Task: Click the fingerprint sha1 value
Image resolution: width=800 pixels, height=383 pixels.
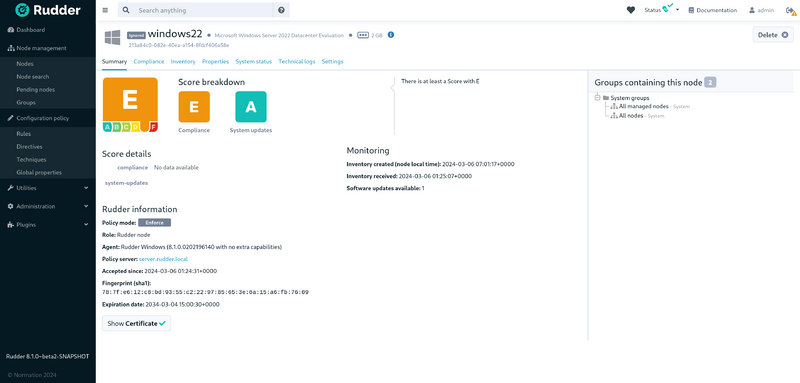Action: (206, 292)
